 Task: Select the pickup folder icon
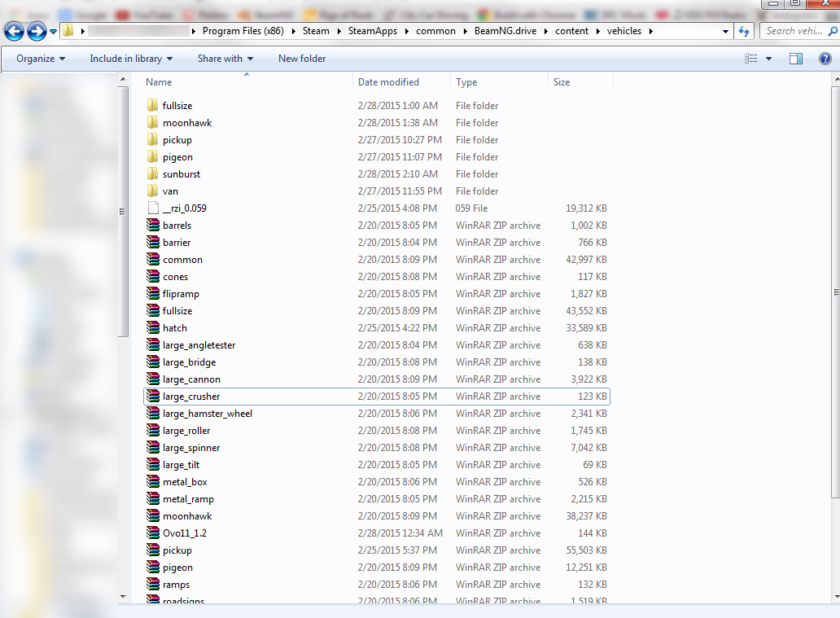153,139
